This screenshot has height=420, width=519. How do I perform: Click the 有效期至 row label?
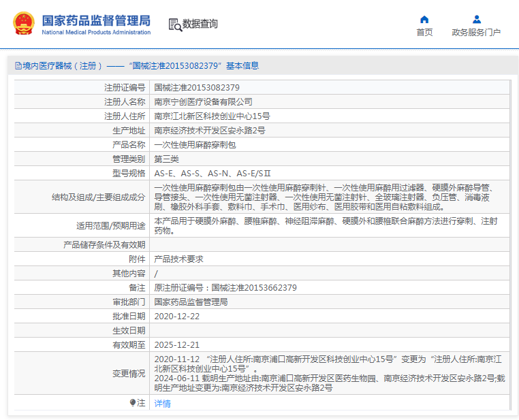pyautogui.click(x=129, y=344)
